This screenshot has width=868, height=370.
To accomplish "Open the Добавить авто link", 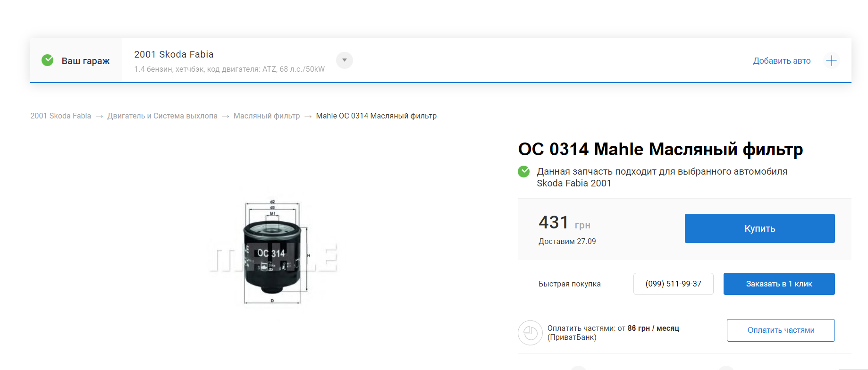I will pyautogui.click(x=782, y=61).
